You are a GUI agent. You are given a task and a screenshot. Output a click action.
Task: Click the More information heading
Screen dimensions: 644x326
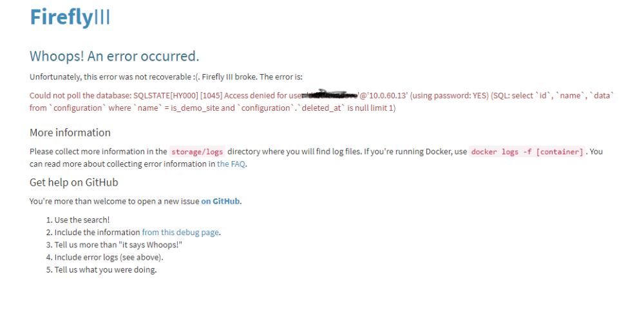point(70,133)
